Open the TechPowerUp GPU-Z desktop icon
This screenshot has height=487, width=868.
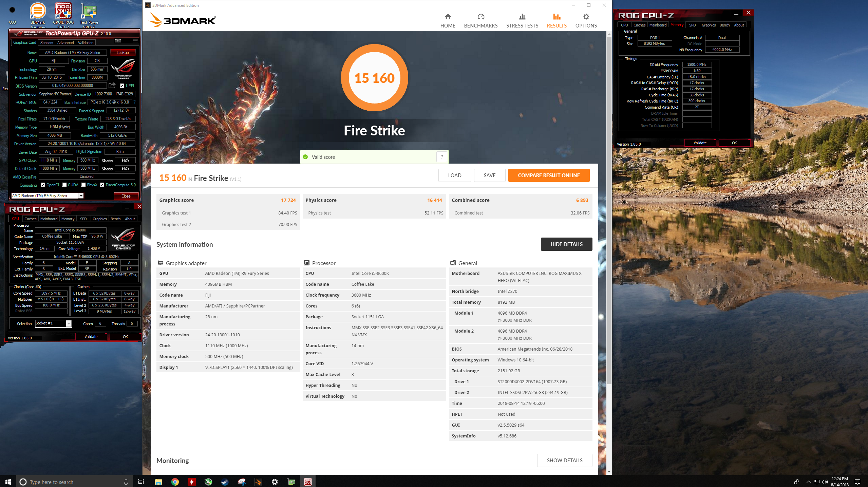pyautogui.click(x=89, y=15)
